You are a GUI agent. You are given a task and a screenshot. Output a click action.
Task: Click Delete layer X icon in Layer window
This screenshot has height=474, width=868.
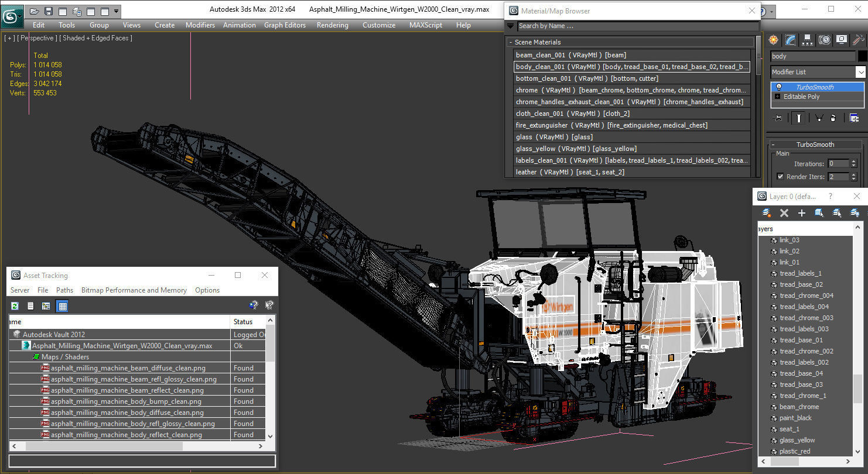(x=784, y=213)
